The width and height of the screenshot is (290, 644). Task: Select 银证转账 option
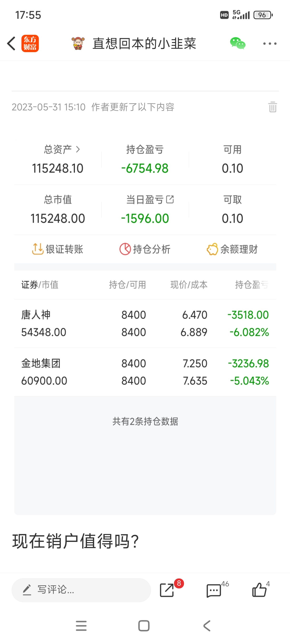click(x=58, y=249)
